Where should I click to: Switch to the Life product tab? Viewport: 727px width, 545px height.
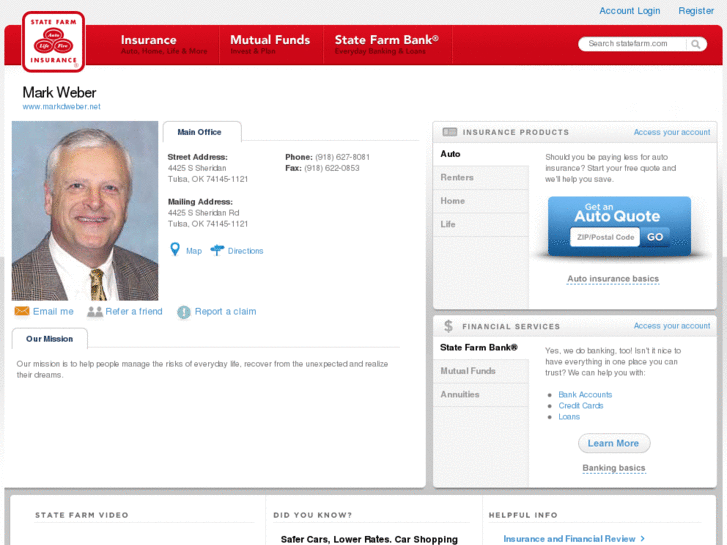481,224
